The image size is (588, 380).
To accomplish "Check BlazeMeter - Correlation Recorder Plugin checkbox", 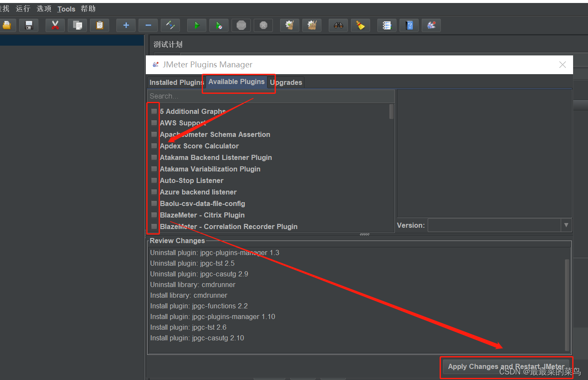I will (x=154, y=226).
